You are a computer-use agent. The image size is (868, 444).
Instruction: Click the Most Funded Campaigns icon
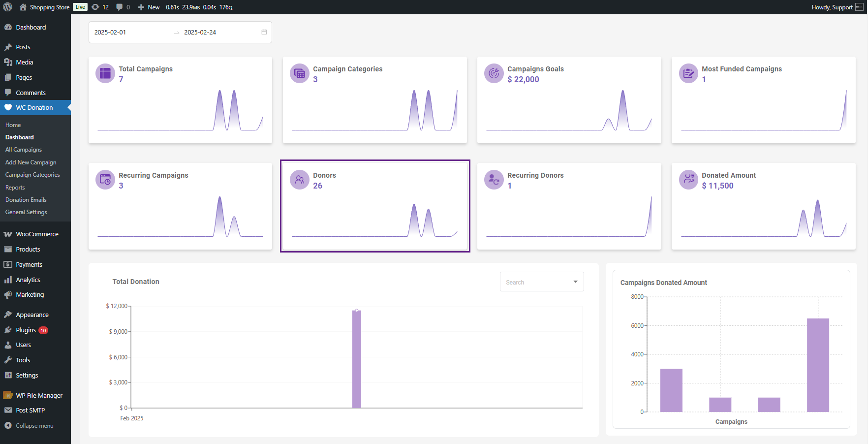pos(688,74)
